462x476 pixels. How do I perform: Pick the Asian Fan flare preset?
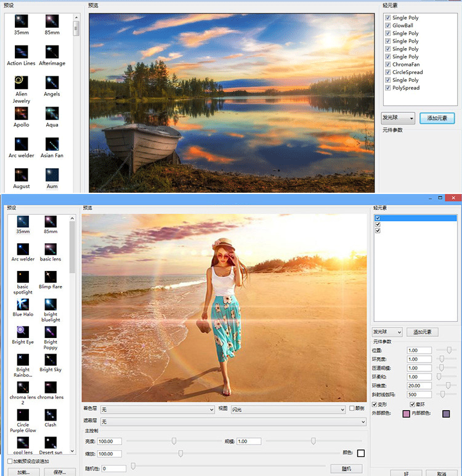[52, 144]
